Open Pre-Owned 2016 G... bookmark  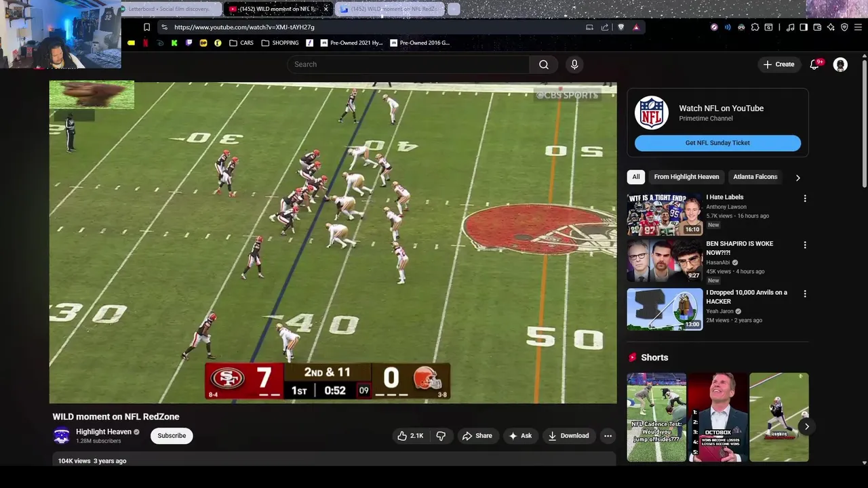420,43
